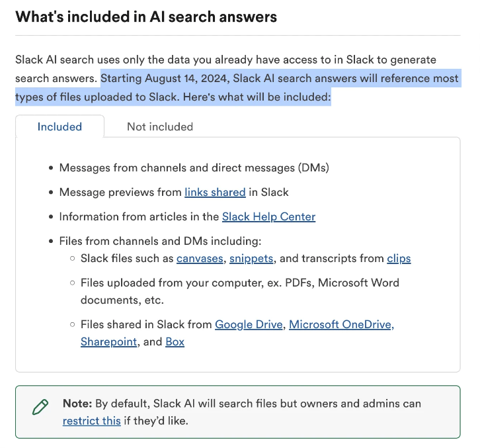Viewport: 480px width, 448px height.
Task: Click the bold "Note:" label
Action: point(77,403)
